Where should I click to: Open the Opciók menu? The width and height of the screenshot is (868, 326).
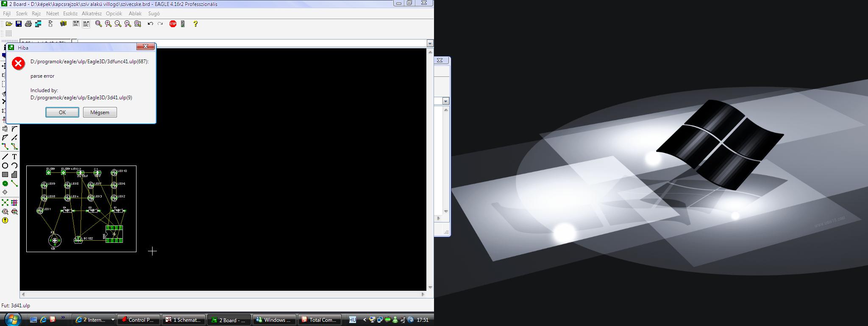pyautogui.click(x=114, y=14)
